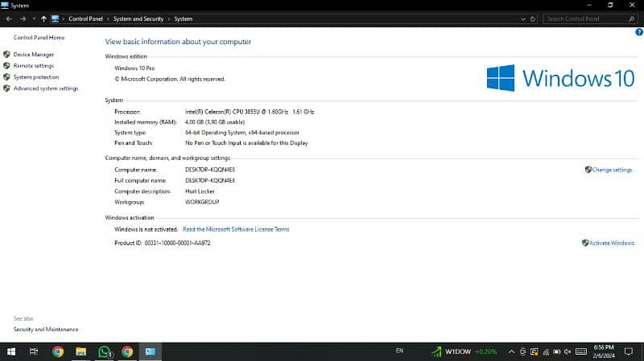
Task: Open WhatsApp from the taskbar
Action: tap(104, 351)
